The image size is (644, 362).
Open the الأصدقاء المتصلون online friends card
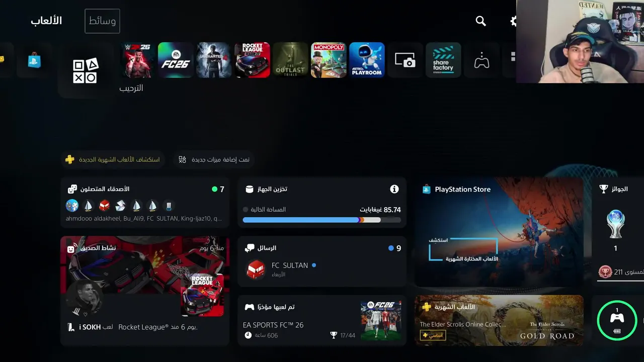tap(145, 202)
